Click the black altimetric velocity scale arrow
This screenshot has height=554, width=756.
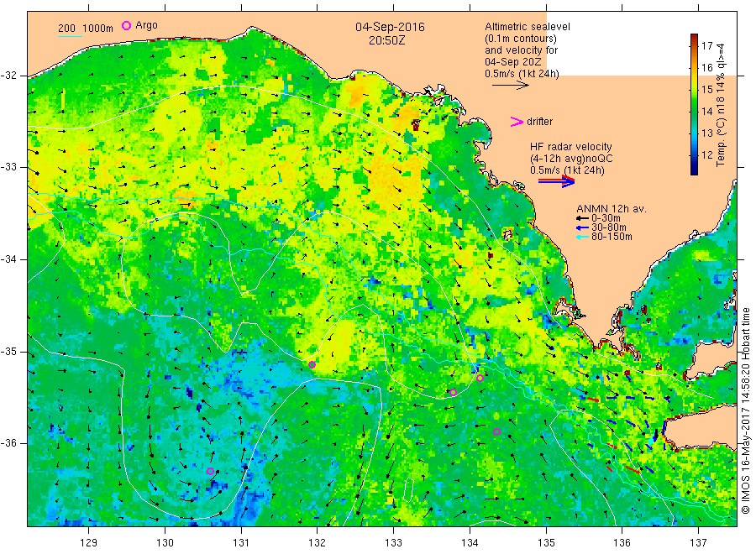tap(510, 86)
